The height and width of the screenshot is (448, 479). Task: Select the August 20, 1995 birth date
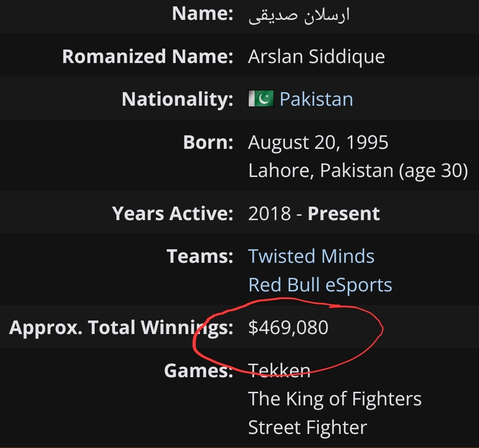(318, 143)
